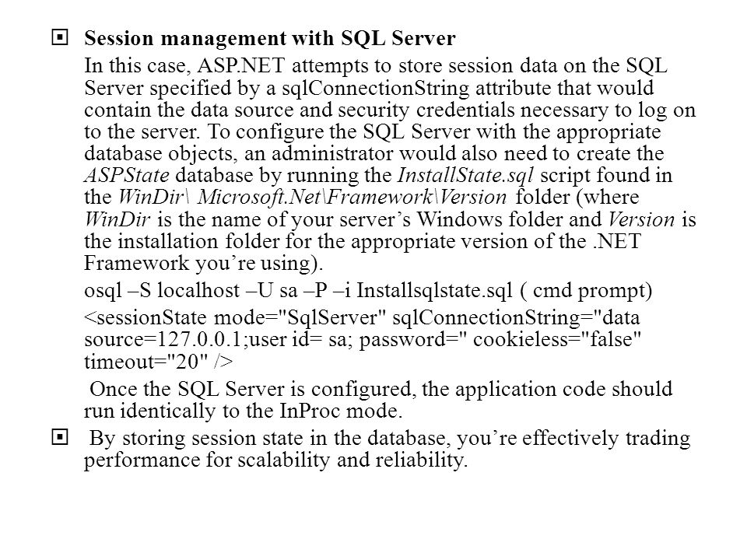Click the words 'InProc mode'
The height and width of the screenshot is (560, 747).
pyautogui.click(x=340, y=411)
